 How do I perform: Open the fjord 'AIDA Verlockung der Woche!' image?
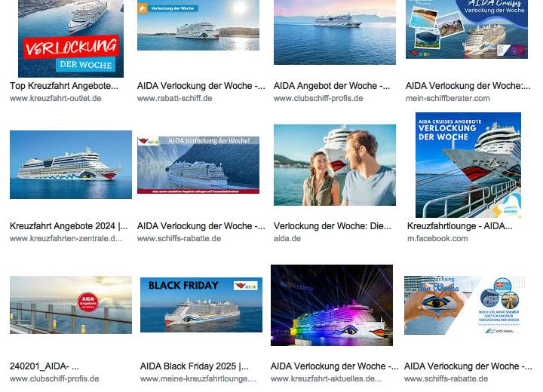[198, 165]
